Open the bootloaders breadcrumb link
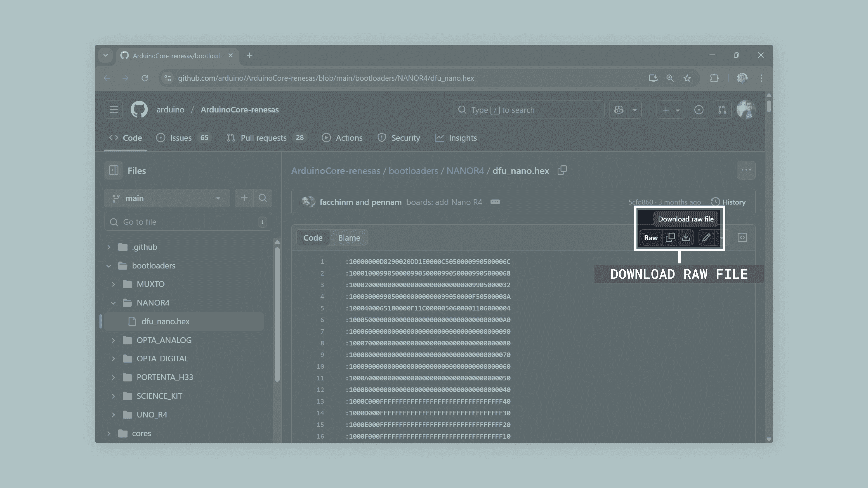The height and width of the screenshot is (488, 868). pyautogui.click(x=413, y=170)
